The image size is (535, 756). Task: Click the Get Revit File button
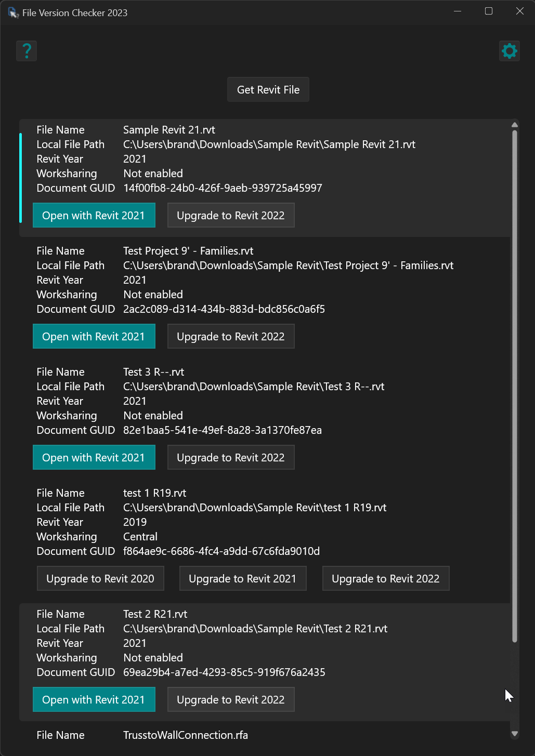pos(268,90)
